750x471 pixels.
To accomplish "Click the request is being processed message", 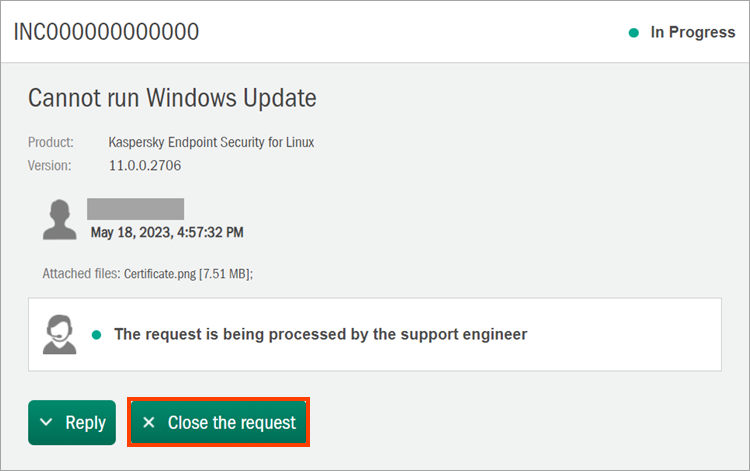I will (x=320, y=334).
